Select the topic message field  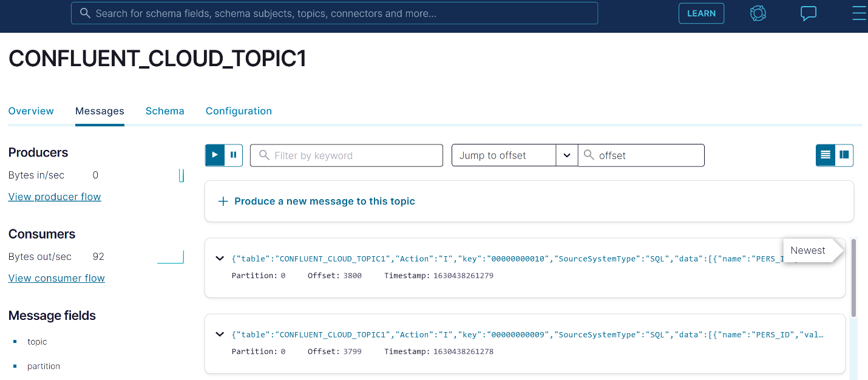pos(37,342)
